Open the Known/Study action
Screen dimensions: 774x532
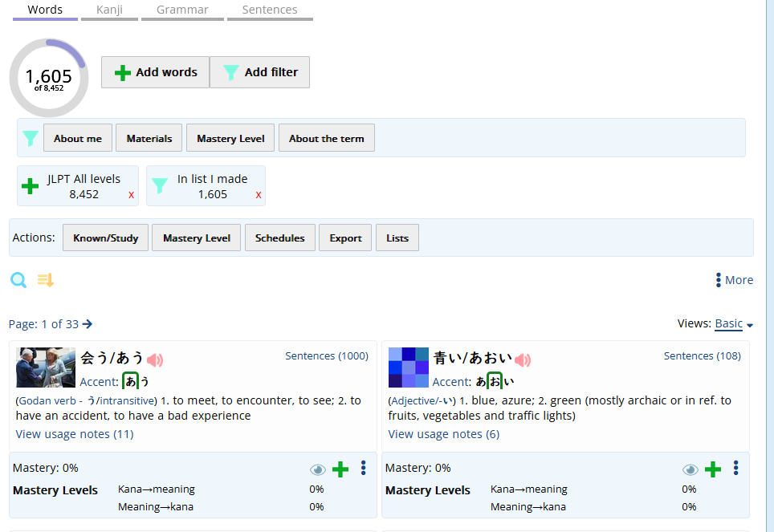[x=106, y=238]
